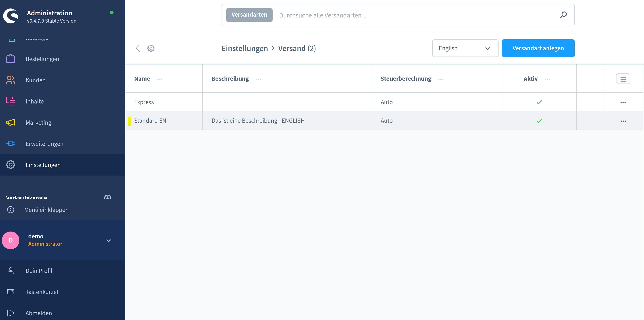The width and height of the screenshot is (644, 320).
Task: Open Inhalte layout icon in sidebar
Action: coord(10,101)
